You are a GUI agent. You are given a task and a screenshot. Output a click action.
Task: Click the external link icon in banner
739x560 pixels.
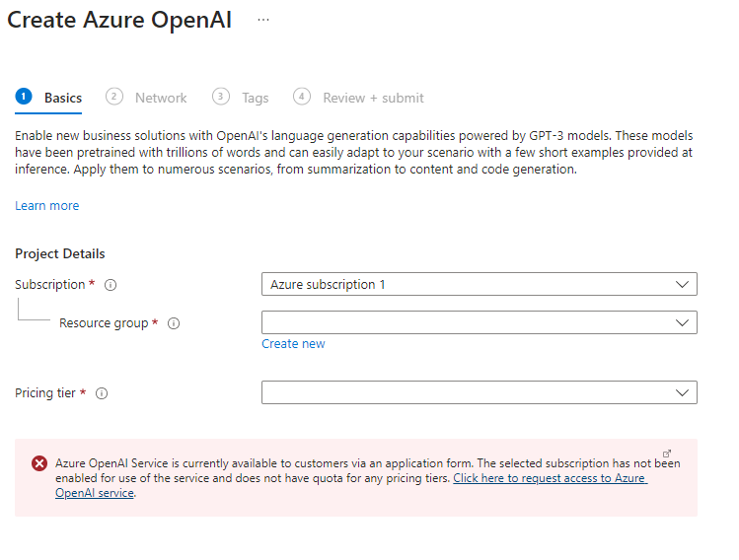click(x=668, y=453)
